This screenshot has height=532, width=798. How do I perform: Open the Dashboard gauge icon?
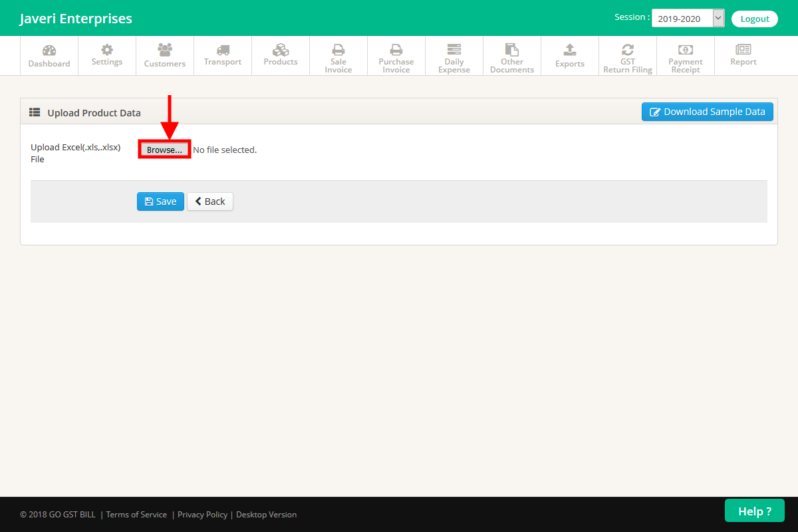coord(49,51)
